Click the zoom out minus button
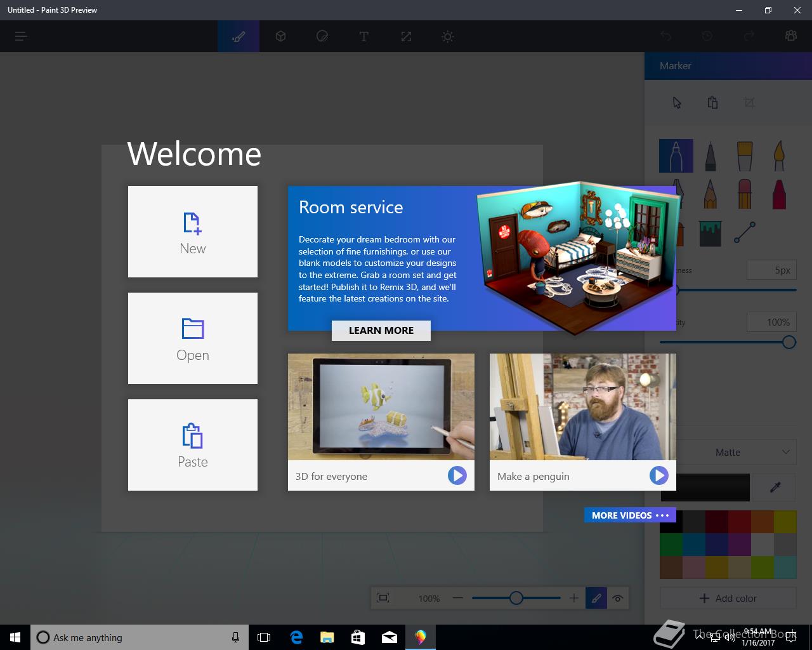 (458, 598)
